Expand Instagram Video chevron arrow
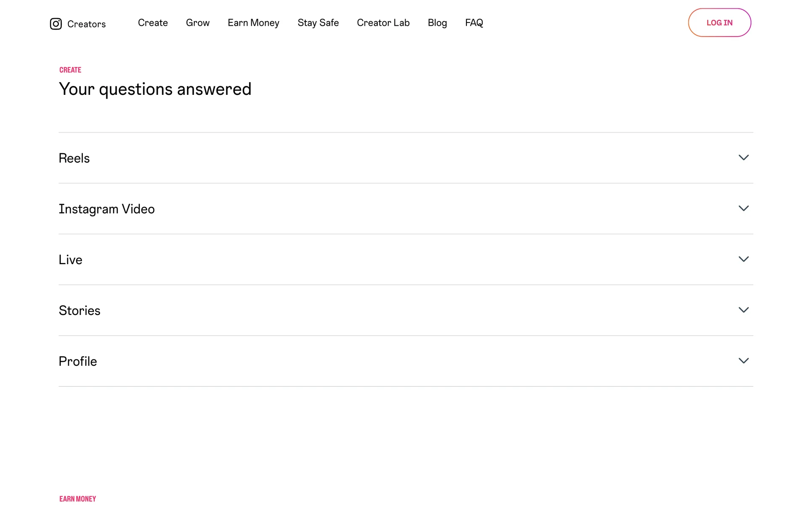This screenshot has height=508, width=812. point(743,208)
